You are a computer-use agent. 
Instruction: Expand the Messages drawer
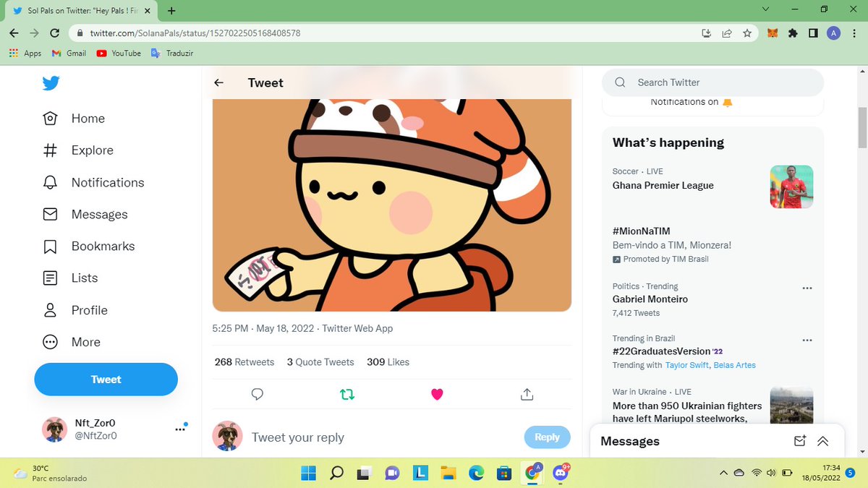click(823, 441)
